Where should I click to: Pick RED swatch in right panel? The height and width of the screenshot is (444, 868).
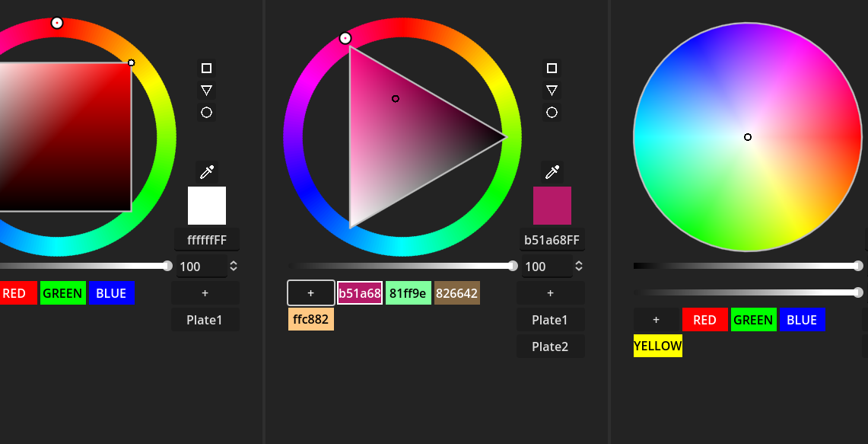click(x=705, y=320)
